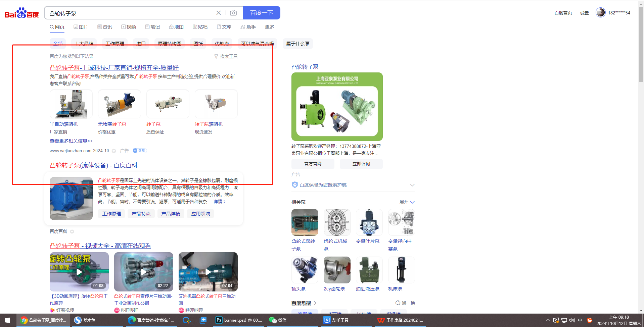This screenshot has height=327, width=644.
Task: Play the 01:08 旋转凸轮泵 video
Action: [79, 272]
